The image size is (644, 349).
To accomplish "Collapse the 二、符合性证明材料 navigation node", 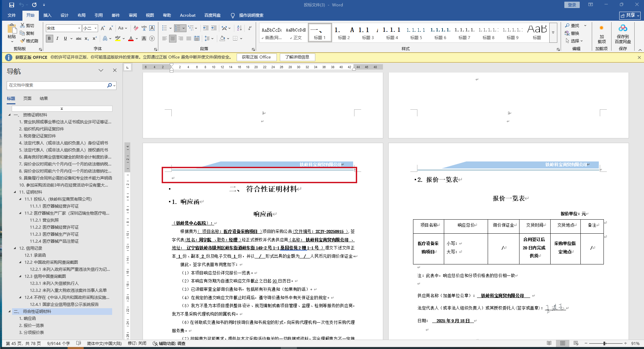I will click(x=9, y=312).
